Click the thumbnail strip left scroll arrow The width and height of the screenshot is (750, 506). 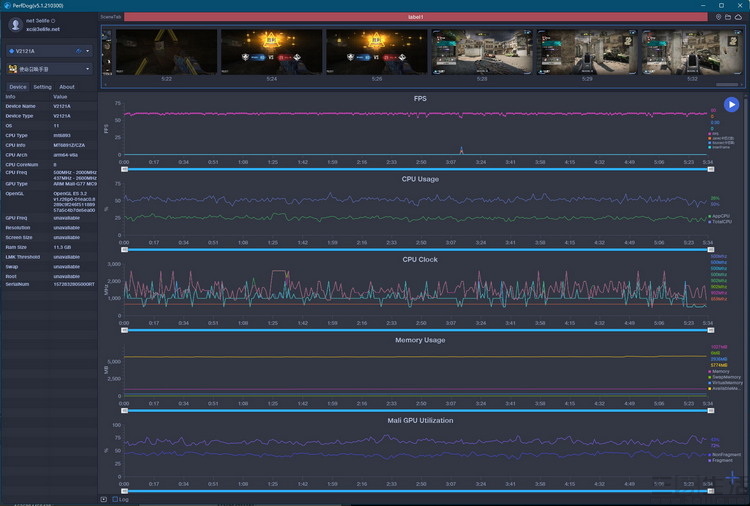(105, 85)
